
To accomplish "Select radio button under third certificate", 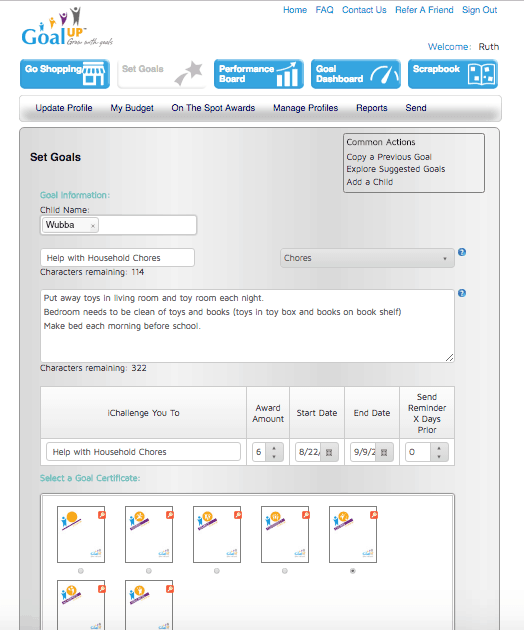I will (x=217, y=571).
